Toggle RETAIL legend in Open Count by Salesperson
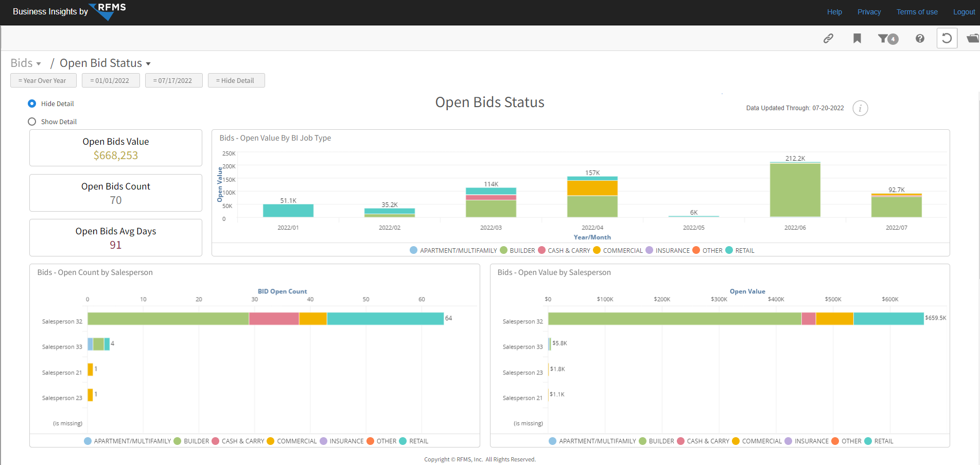 click(x=413, y=441)
